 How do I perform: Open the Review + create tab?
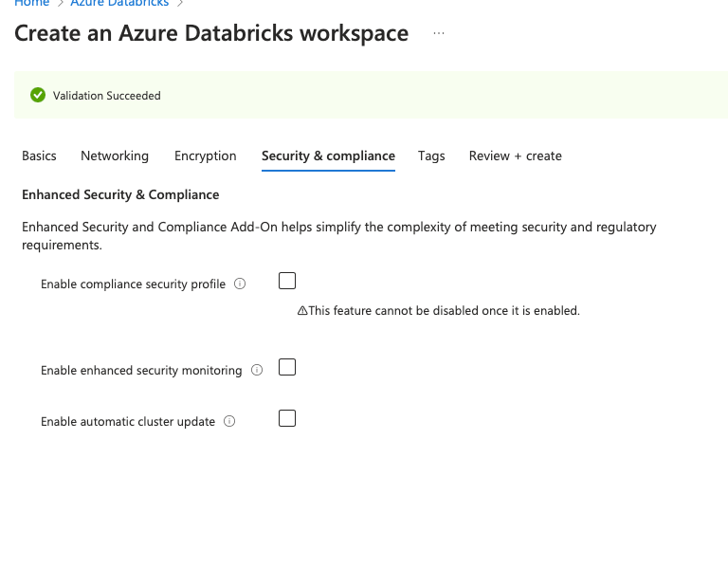click(x=515, y=156)
